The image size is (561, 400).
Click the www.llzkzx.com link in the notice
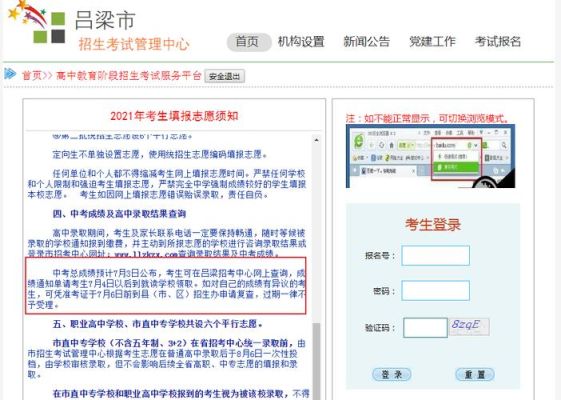point(146,254)
